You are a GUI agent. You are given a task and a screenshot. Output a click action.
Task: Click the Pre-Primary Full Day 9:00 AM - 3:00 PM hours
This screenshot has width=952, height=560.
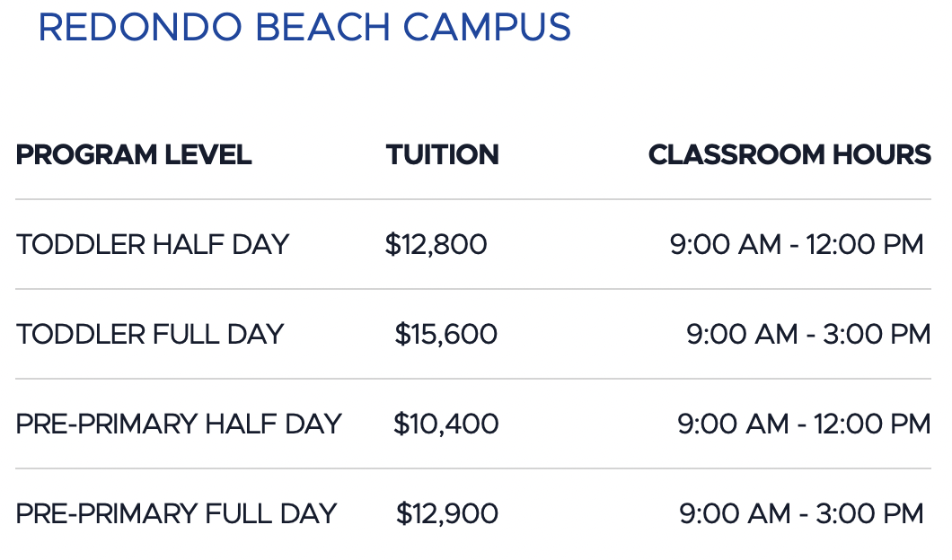click(x=801, y=514)
